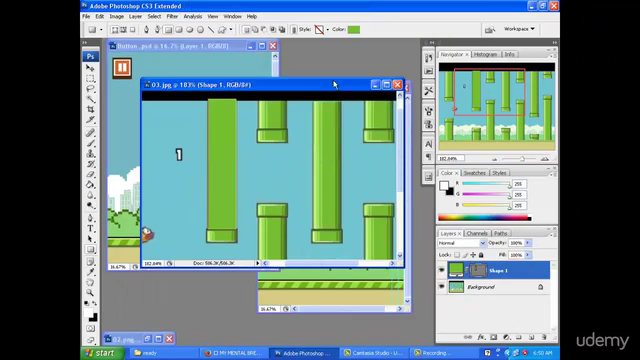640x360 pixels.
Task: Choose Line shape in options bar
Action: (x=211, y=30)
